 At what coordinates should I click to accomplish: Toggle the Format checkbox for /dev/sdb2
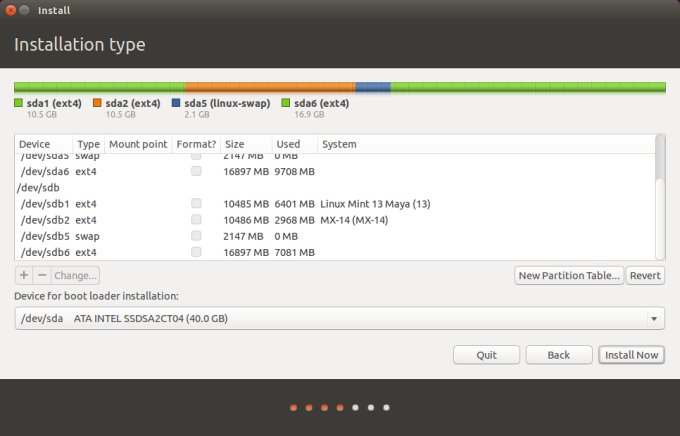click(x=197, y=220)
